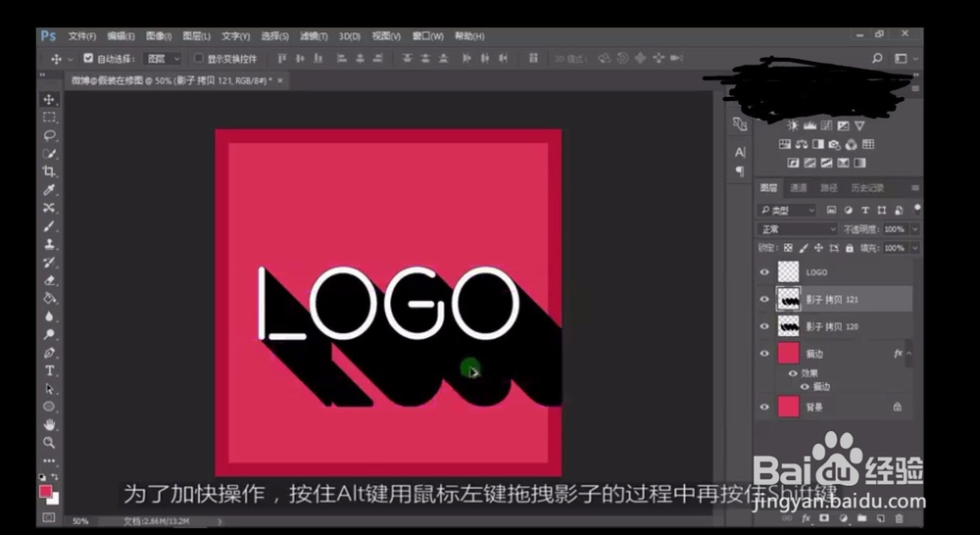Open the 正常 blend mode dropdown
The height and width of the screenshot is (535, 980).
tap(797, 229)
